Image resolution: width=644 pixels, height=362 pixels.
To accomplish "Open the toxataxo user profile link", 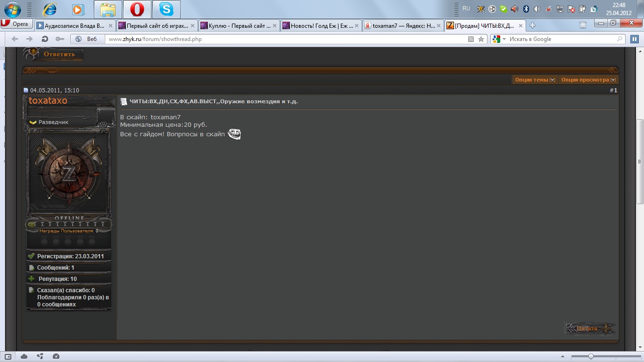I will 48,100.
